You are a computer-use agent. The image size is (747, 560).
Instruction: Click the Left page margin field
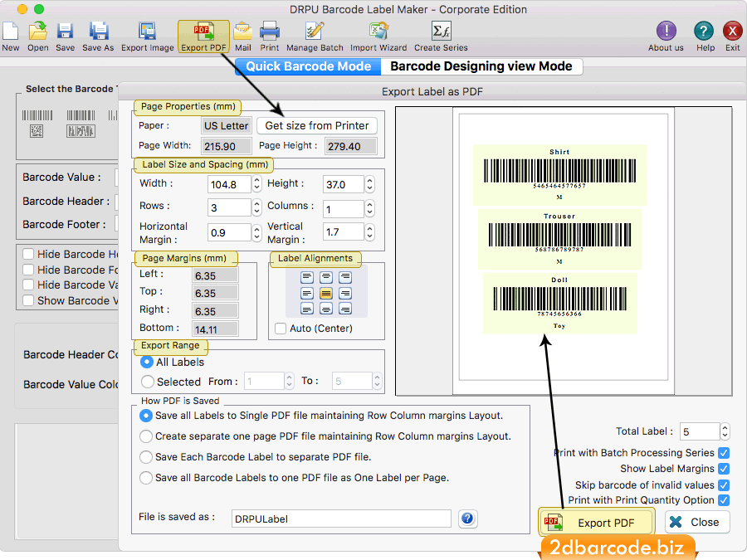point(215,275)
